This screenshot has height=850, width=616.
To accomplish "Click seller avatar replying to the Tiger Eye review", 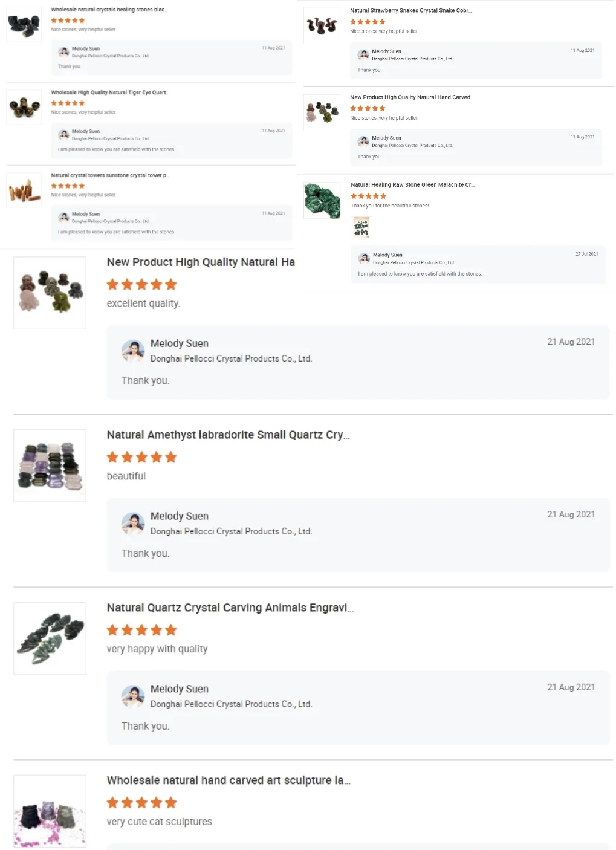I will click(x=63, y=134).
